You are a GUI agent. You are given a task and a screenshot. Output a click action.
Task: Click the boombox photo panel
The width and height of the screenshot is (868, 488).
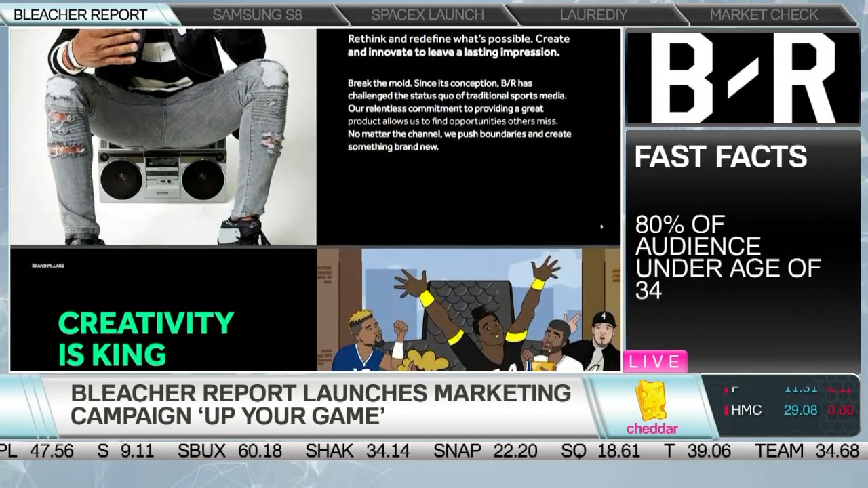[x=163, y=137]
